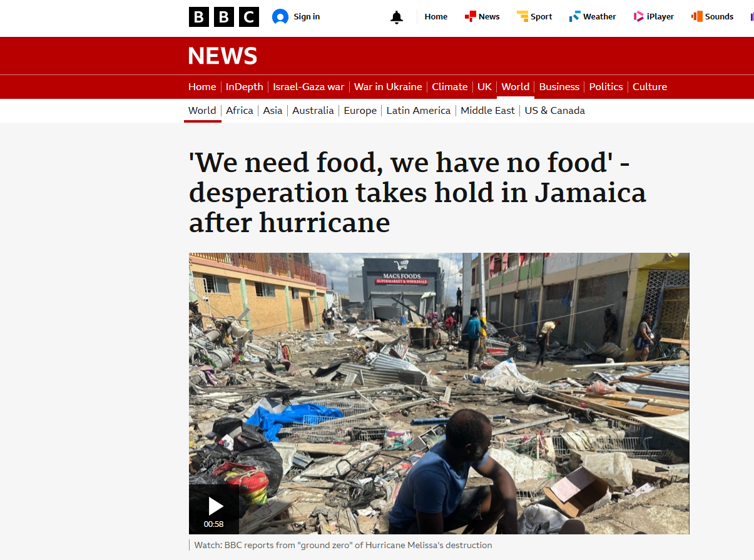Click the Sign in account icon

(280, 17)
